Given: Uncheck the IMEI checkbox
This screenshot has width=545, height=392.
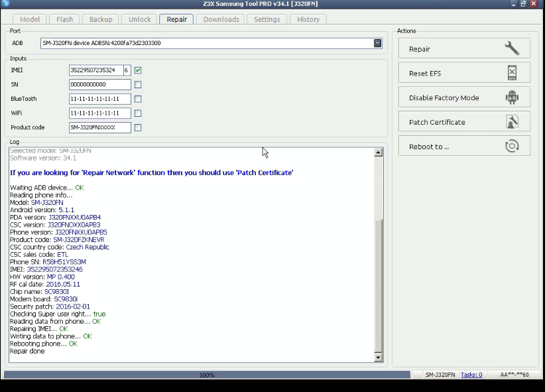Looking at the screenshot, I should click(x=138, y=70).
